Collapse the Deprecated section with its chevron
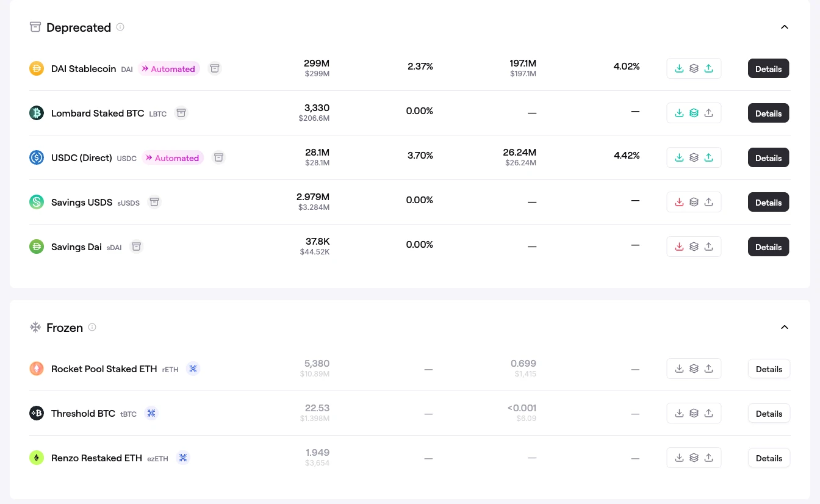820x504 pixels. point(785,27)
